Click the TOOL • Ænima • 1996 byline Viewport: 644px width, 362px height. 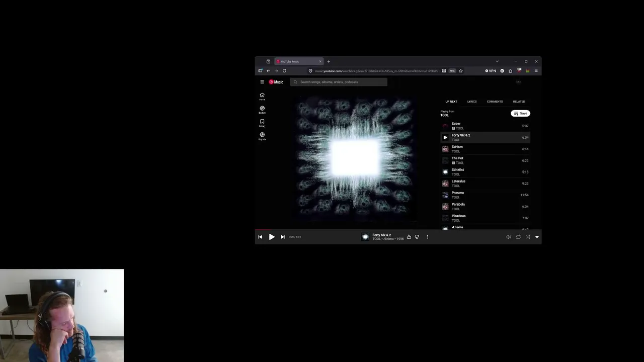(388, 239)
